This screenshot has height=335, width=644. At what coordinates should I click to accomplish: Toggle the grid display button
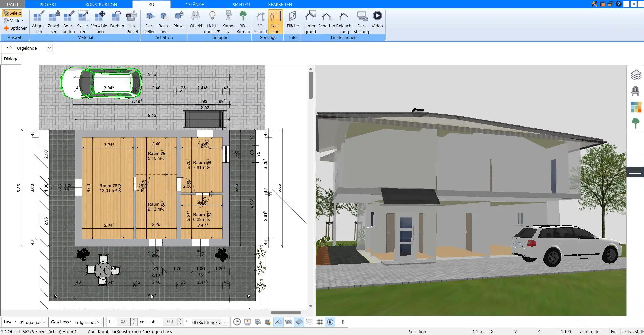320,322
